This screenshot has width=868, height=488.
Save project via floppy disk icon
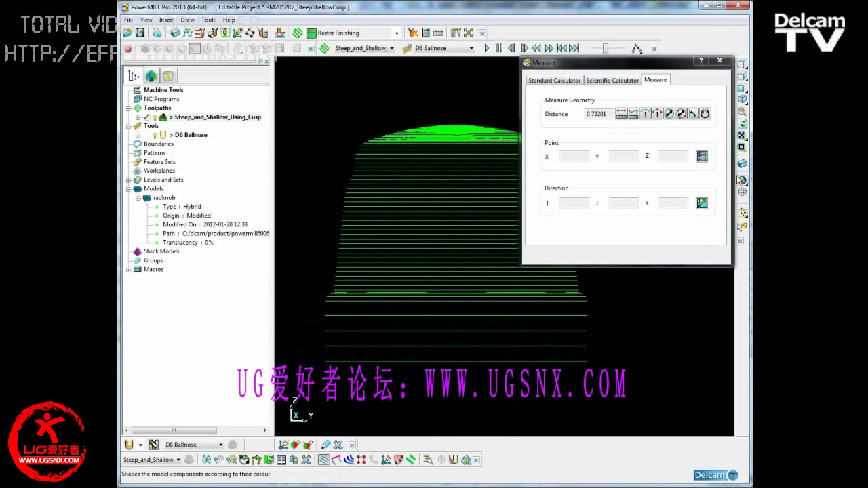click(140, 33)
